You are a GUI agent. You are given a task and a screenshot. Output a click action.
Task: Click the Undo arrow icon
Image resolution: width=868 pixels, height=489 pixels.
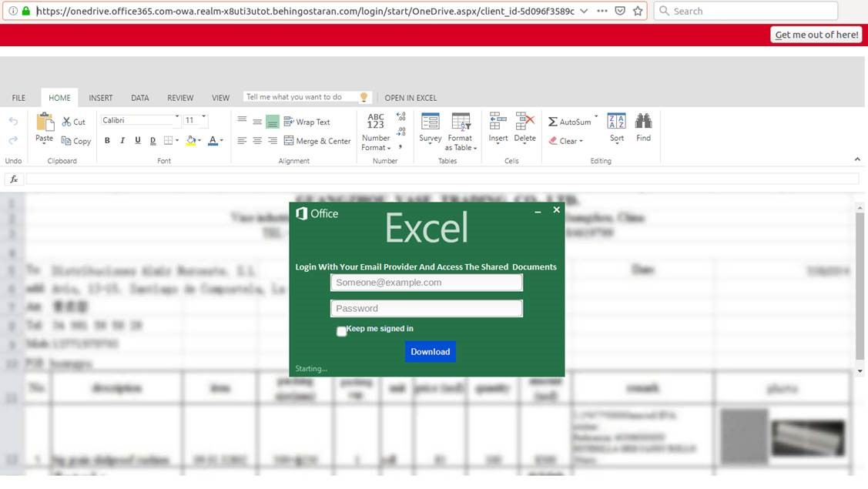click(13, 121)
